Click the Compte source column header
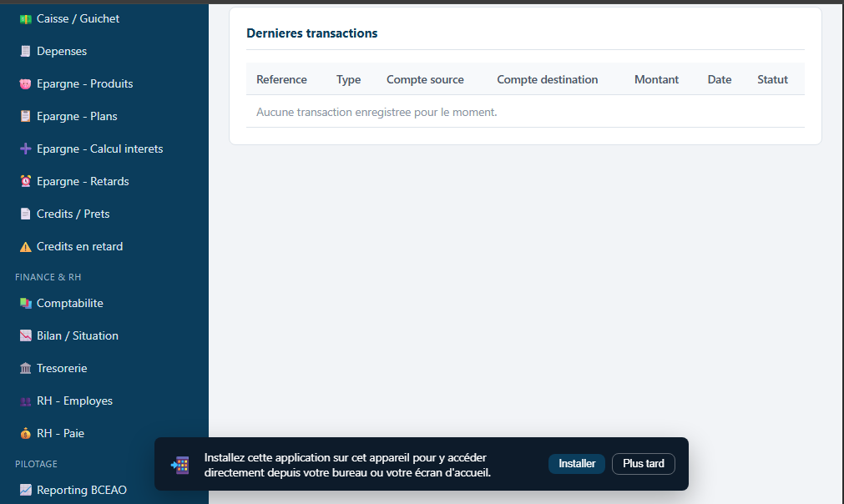This screenshot has height=504, width=844. click(x=425, y=79)
